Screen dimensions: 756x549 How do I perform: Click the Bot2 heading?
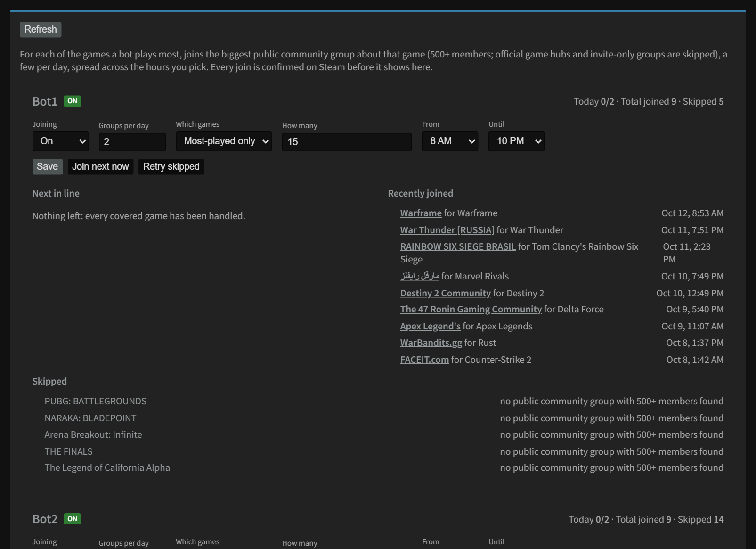point(45,519)
